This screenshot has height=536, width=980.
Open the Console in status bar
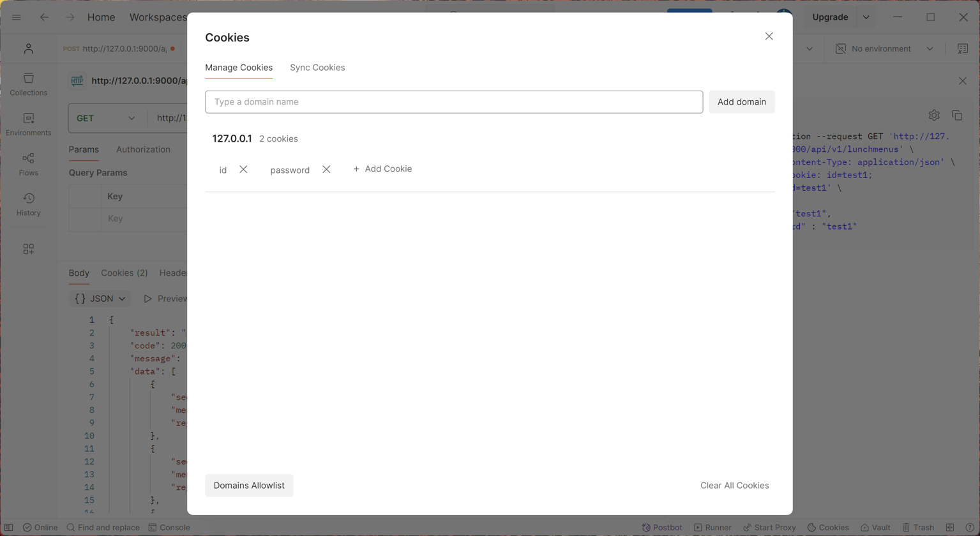click(x=169, y=528)
